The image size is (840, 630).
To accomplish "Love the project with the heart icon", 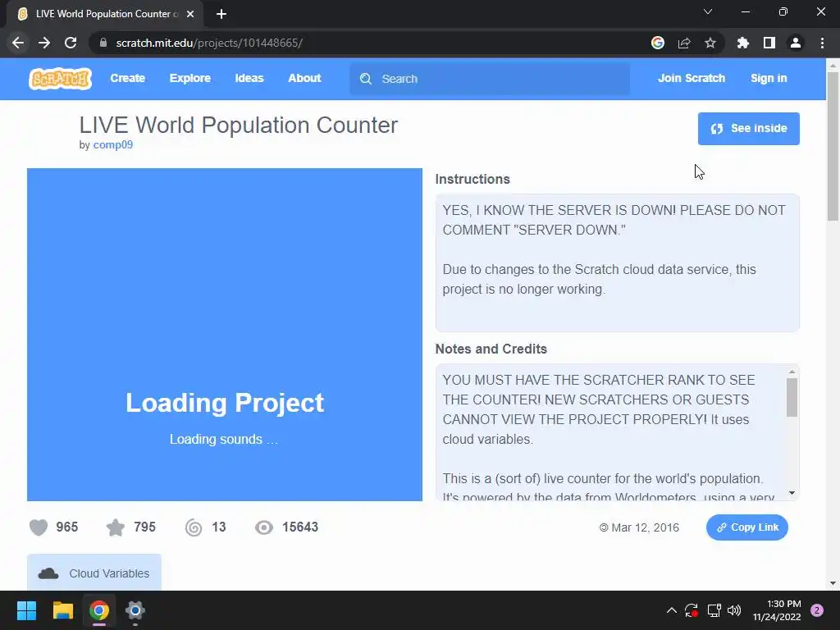I will click(39, 527).
